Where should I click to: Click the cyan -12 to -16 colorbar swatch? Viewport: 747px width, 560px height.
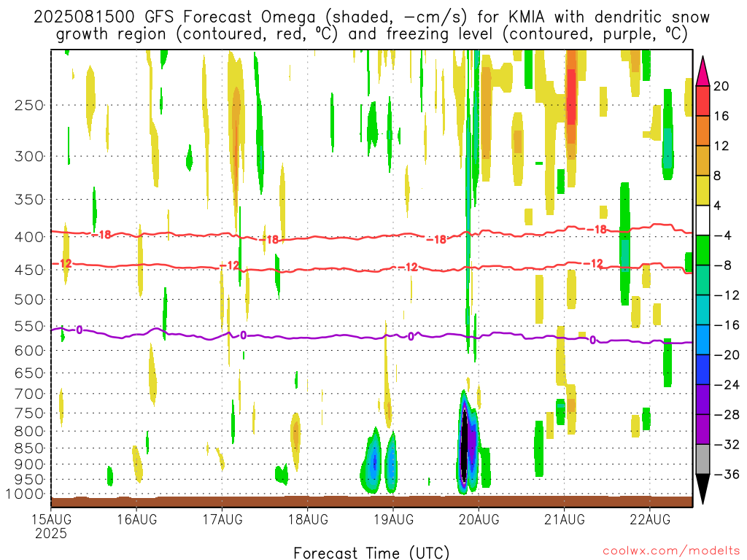[x=703, y=310]
